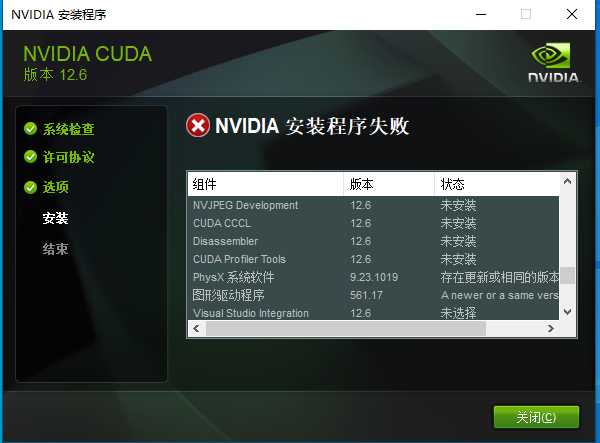The width and height of the screenshot is (600, 443).
Task: Click the scroll up arrow in component list
Action: [567, 181]
